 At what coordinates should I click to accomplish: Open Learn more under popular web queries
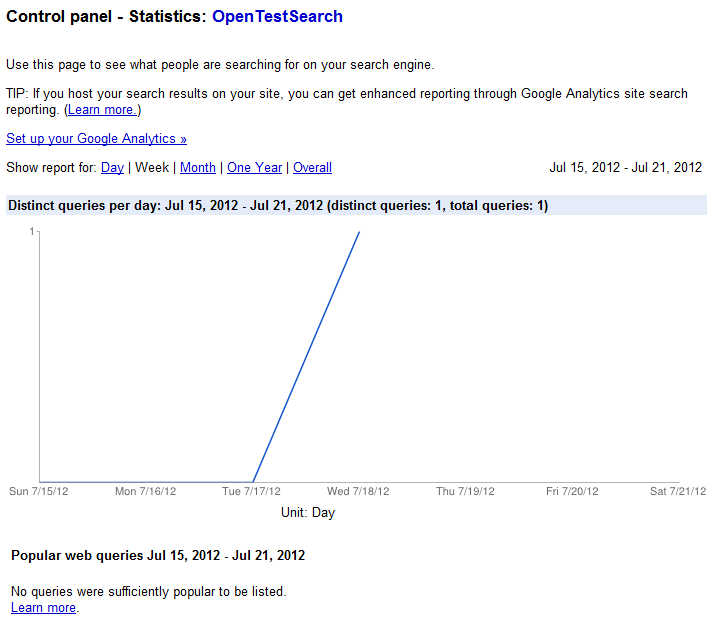(43, 608)
